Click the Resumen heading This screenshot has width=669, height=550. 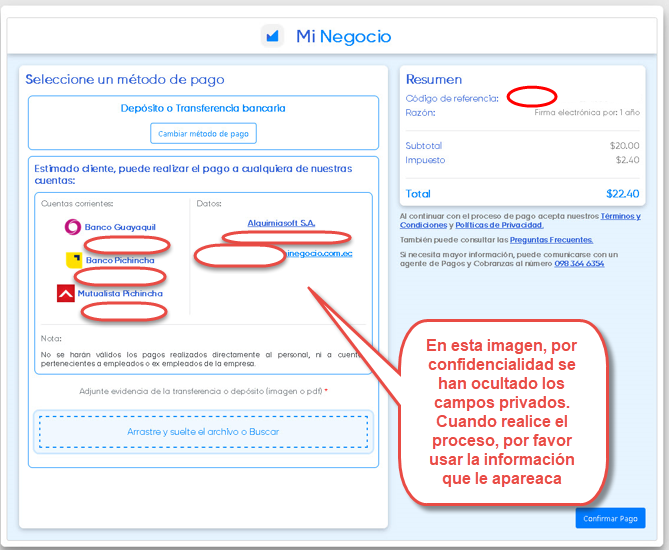point(433,79)
